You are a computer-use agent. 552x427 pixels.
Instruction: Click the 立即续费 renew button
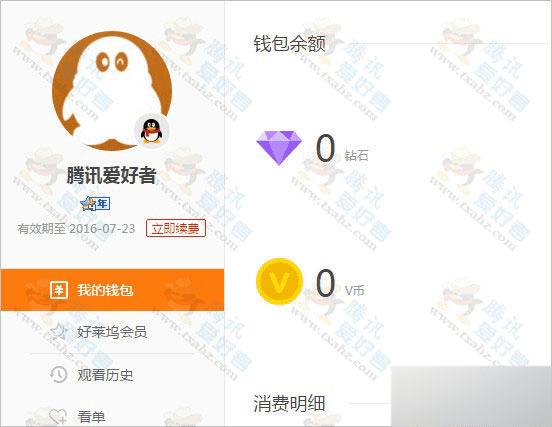176,228
